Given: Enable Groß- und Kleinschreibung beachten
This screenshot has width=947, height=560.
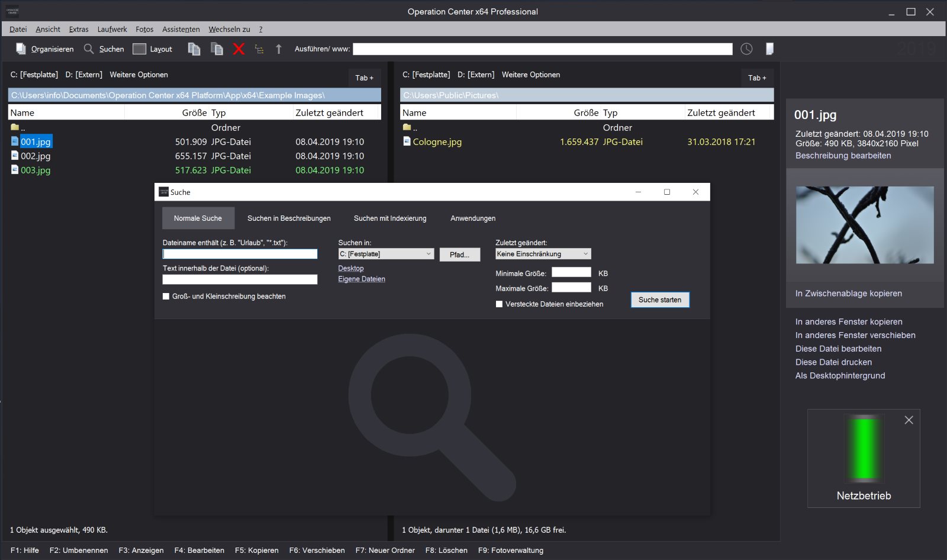Looking at the screenshot, I should click(x=166, y=296).
